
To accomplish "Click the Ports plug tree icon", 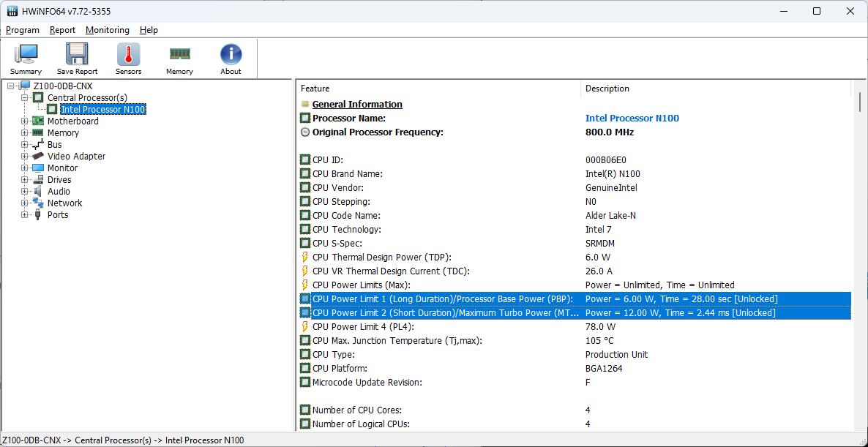I will click(x=38, y=214).
